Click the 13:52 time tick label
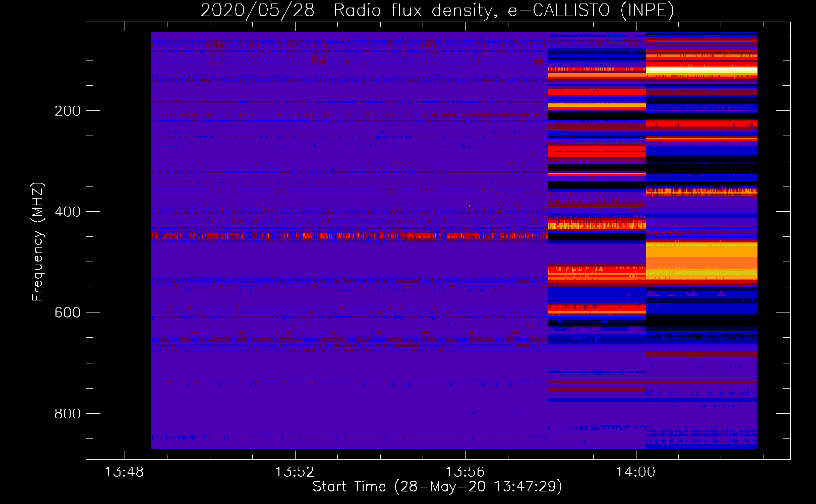Screen dimensions: 816x504 click(295, 472)
